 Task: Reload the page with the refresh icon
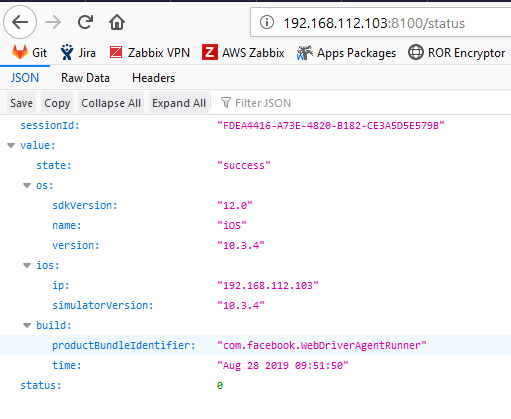coord(85,23)
